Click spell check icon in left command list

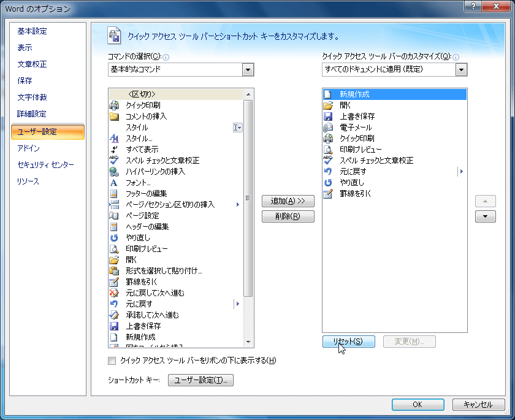(x=114, y=160)
